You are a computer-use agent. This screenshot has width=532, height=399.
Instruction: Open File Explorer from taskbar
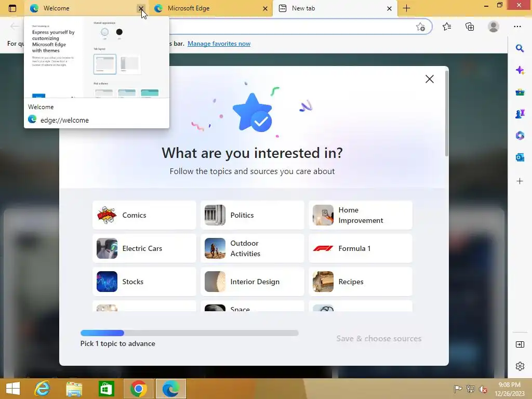click(x=74, y=389)
